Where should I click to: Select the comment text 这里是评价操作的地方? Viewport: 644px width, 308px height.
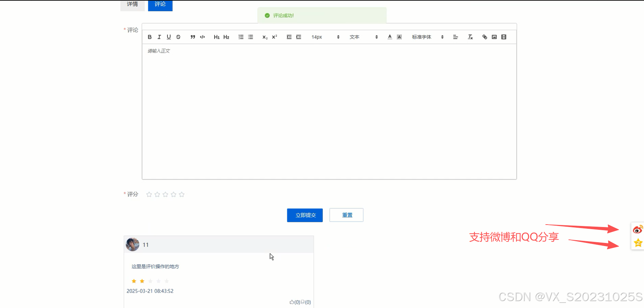pos(155,266)
